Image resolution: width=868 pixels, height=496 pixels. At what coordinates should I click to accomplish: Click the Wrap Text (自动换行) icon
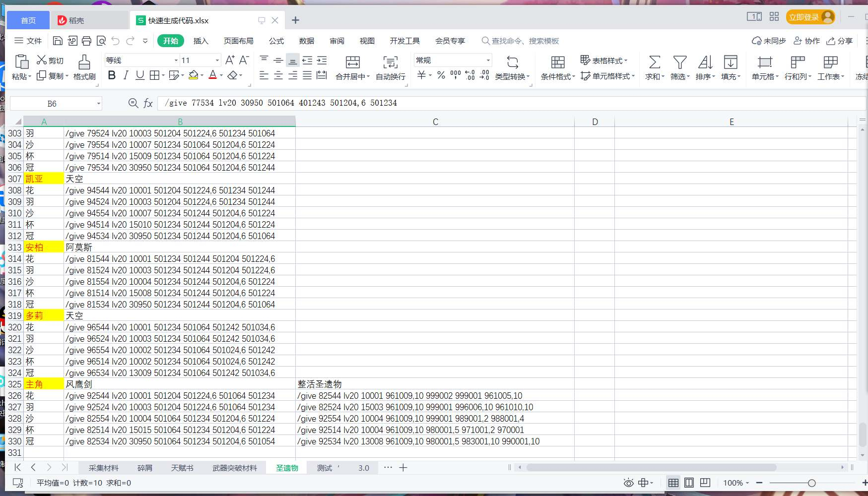tap(391, 62)
